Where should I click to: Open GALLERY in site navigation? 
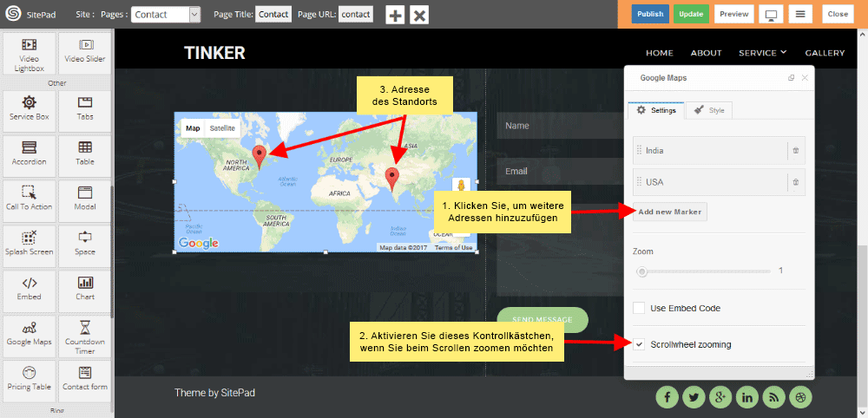tap(825, 53)
